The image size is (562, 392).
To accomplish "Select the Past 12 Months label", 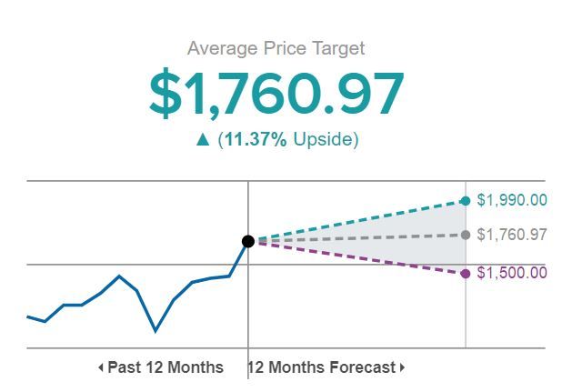I will click(x=166, y=367).
